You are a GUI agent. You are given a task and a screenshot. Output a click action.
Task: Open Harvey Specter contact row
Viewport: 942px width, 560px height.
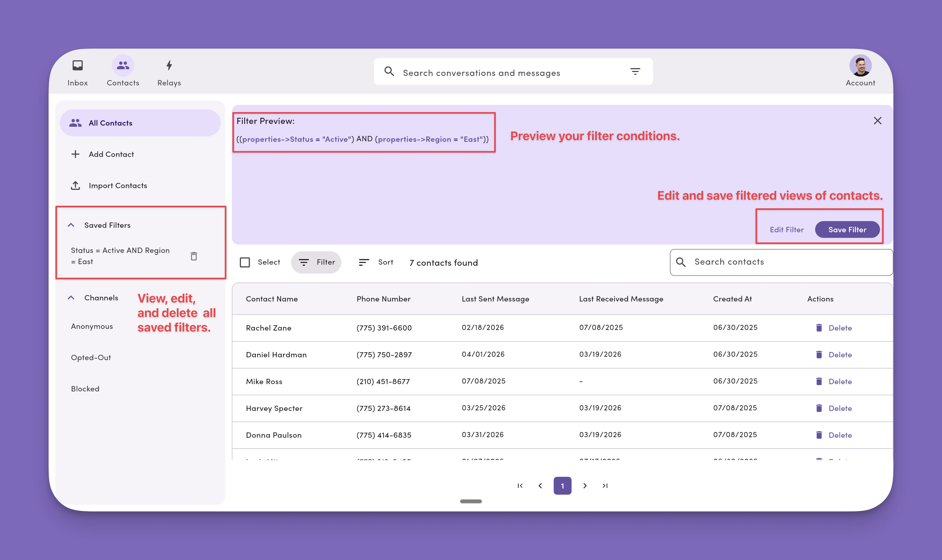tap(562, 408)
